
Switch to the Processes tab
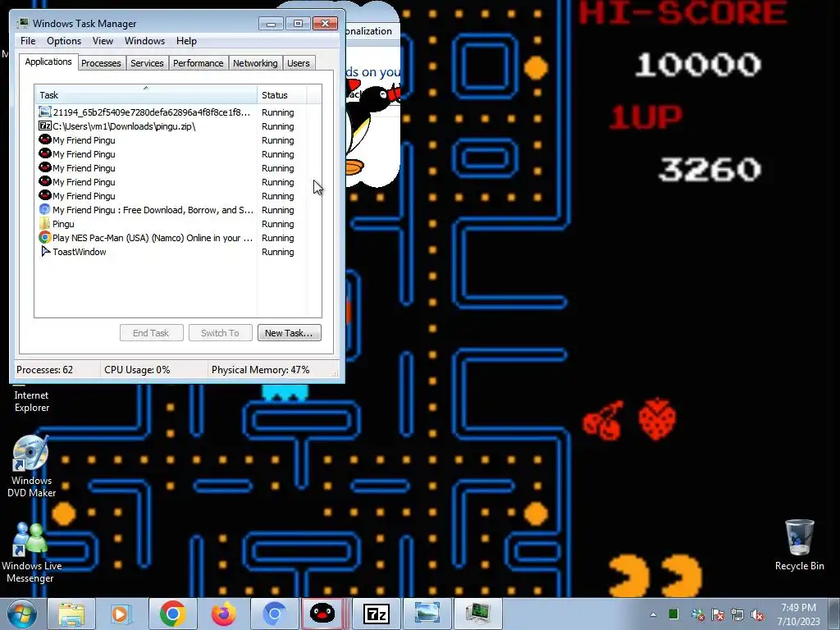click(101, 63)
